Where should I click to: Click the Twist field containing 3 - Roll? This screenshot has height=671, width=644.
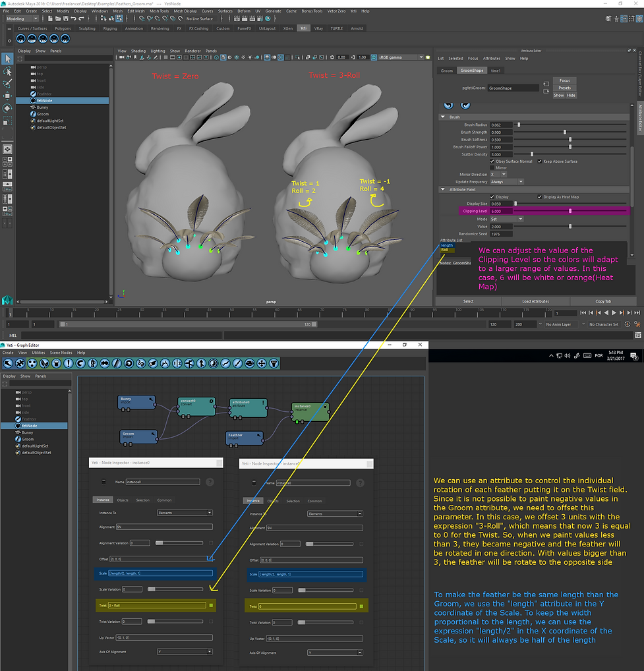[157, 605]
